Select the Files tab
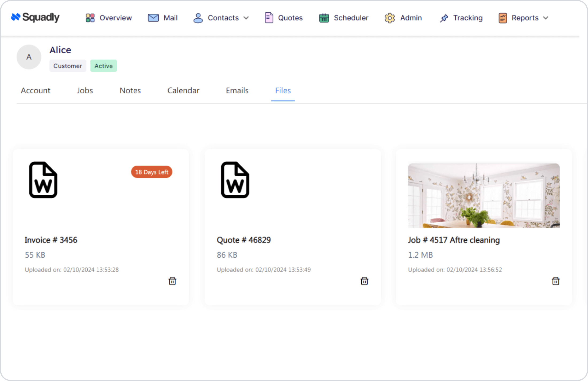588x381 pixels. pos(283,90)
